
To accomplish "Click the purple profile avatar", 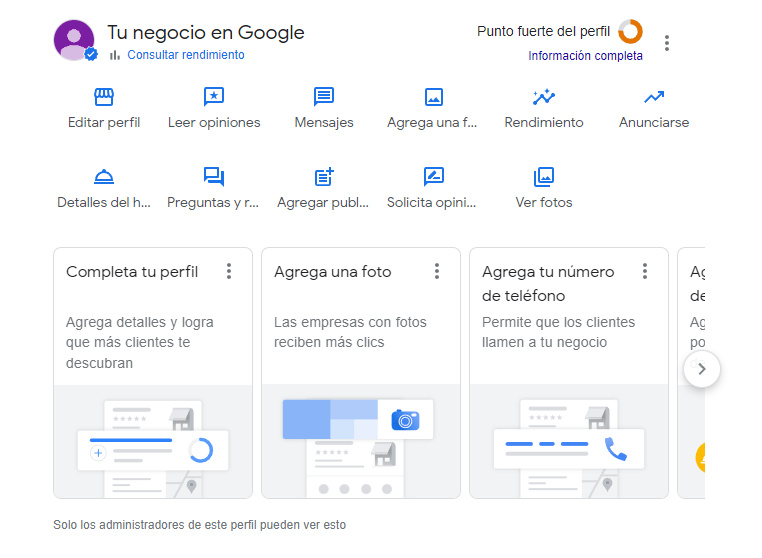I will pos(74,40).
